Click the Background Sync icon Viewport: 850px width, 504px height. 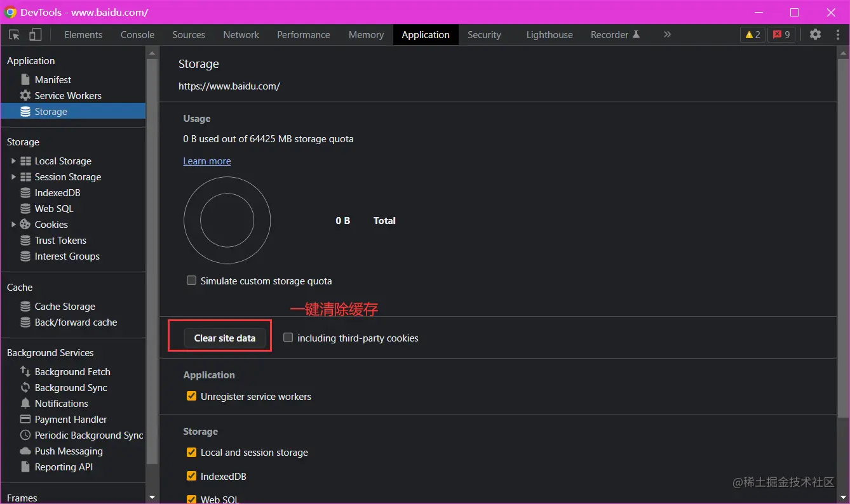tap(25, 388)
